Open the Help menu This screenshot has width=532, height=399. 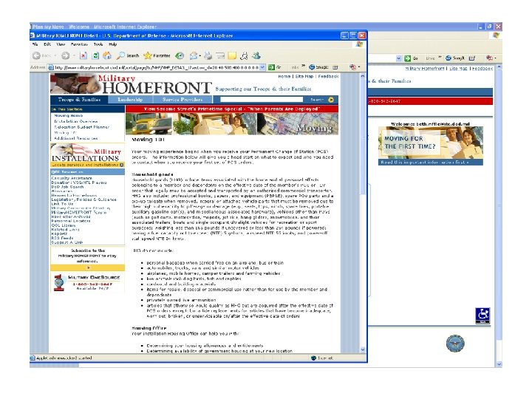click(x=112, y=44)
